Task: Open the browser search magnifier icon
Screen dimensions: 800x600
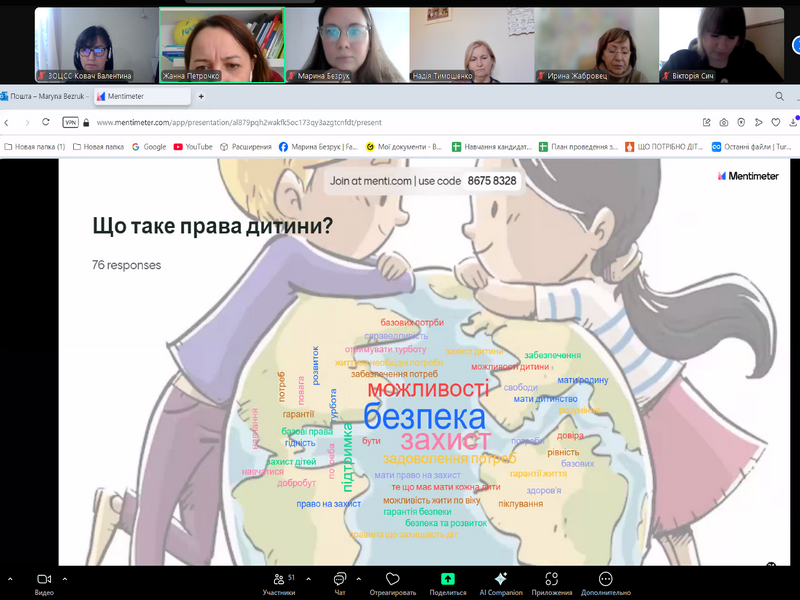Action: [780, 96]
